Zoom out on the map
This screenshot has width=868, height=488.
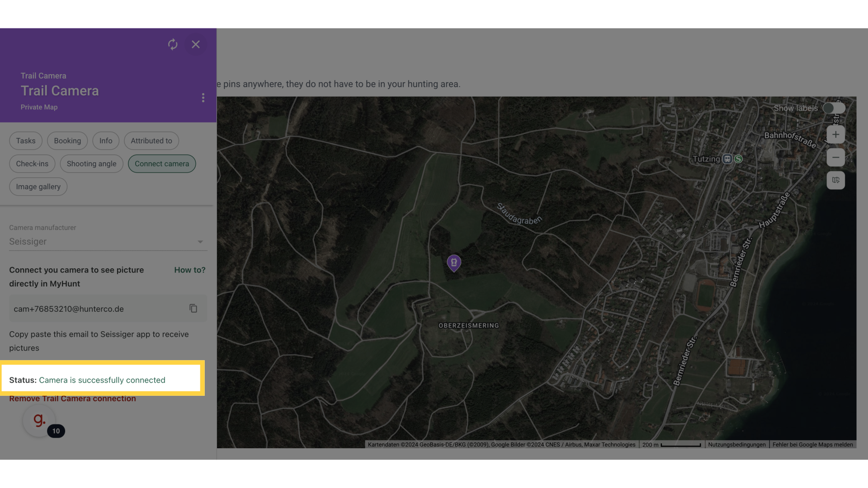(x=835, y=158)
